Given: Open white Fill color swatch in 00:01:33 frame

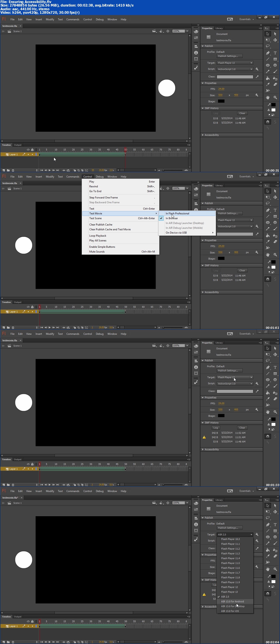Looking at the screenshot, I should click(x=273, y=425).
